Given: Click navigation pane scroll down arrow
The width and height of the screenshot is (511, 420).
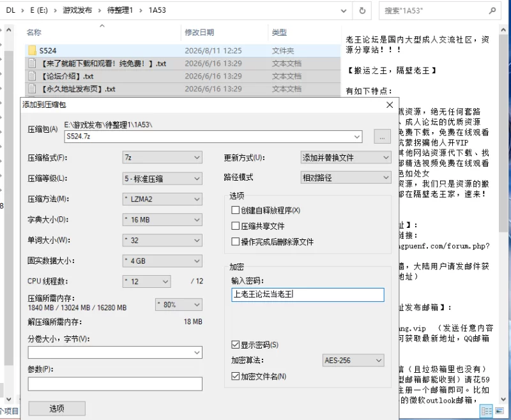Looking at the screenshot, I should pyautogui.click(x=9, y=399).
